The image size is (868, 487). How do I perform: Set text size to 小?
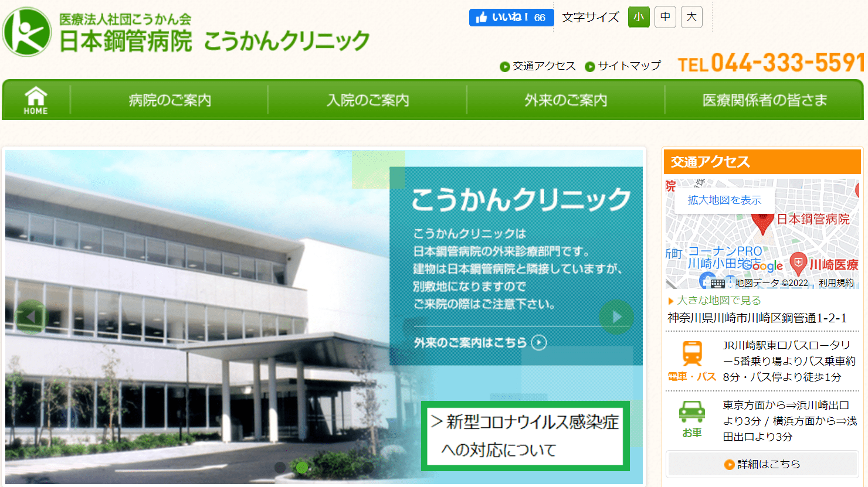click(x=639, y=17)
